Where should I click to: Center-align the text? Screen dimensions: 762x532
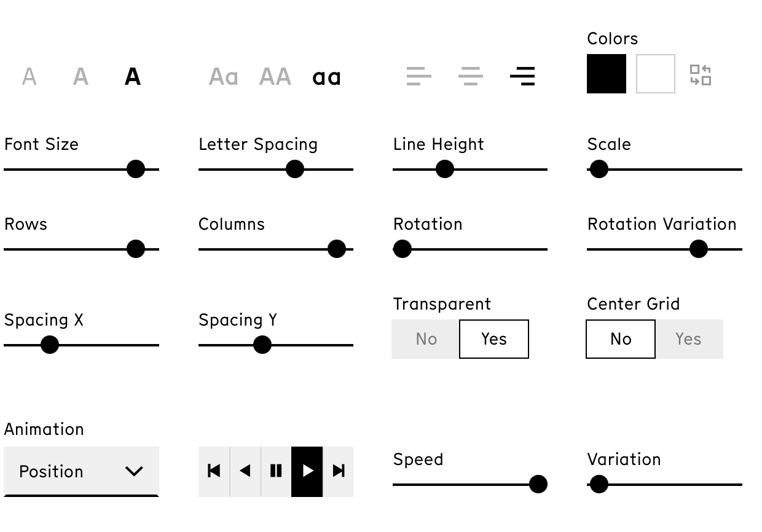point(470,76)
